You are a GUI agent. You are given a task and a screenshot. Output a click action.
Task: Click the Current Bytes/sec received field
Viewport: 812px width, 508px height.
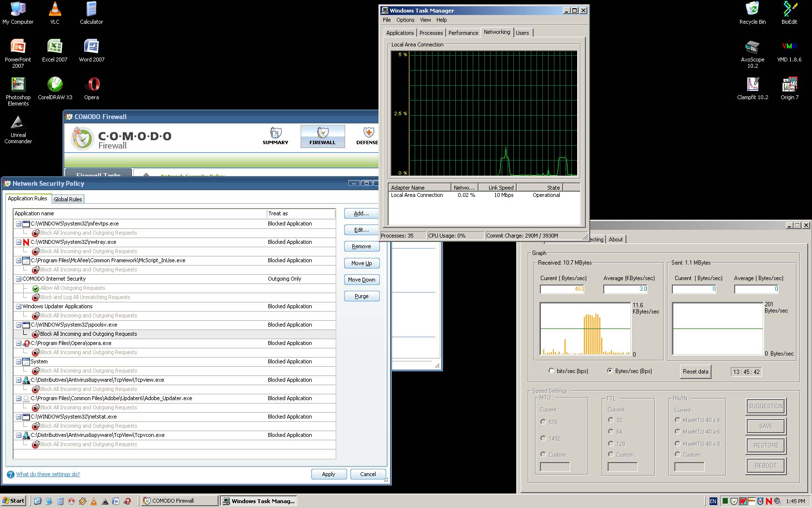[x=562, y=289]
